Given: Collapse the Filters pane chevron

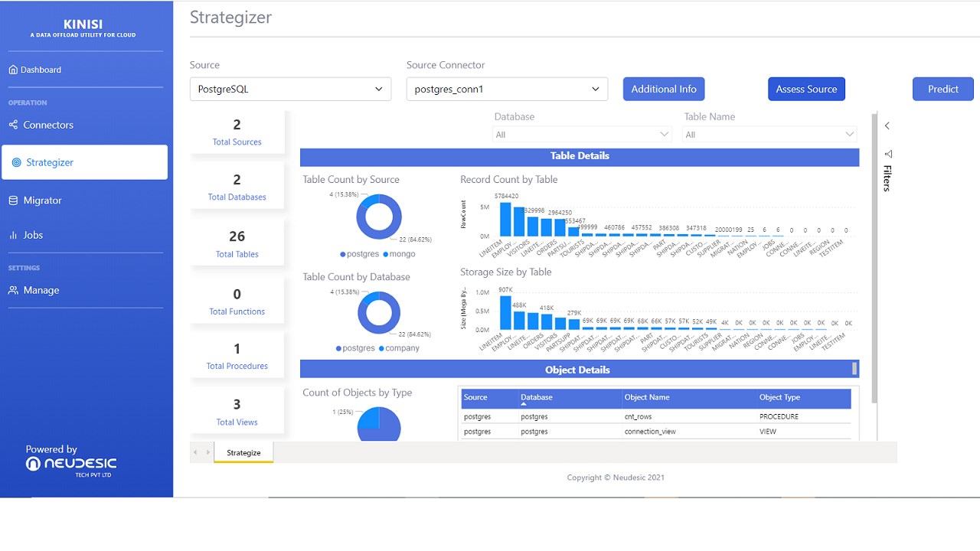Looking at the screenshot, I should click(x=887, y=126).
